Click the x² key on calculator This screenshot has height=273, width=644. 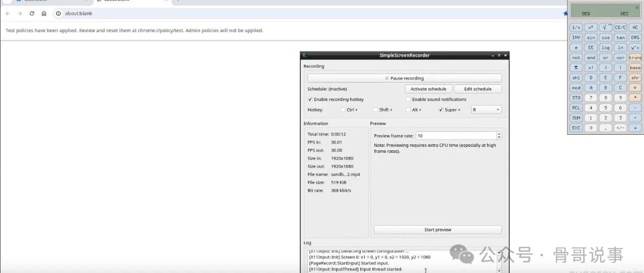coord(591,27)
